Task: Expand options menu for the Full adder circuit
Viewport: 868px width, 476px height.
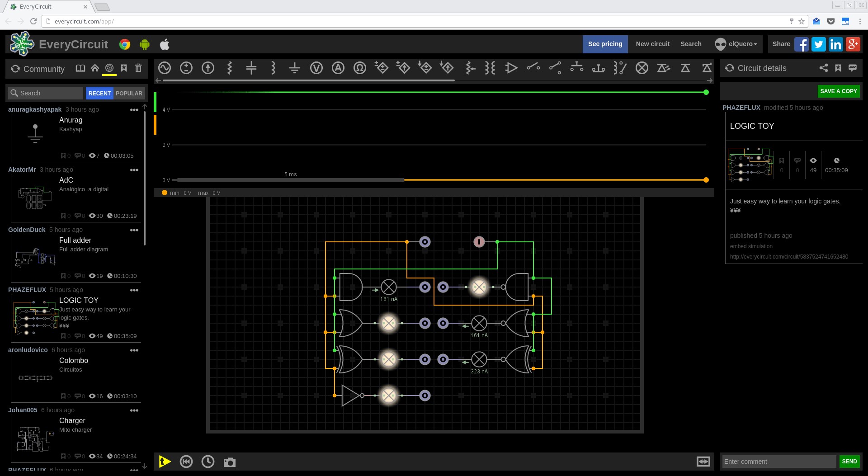Action: 134,230
